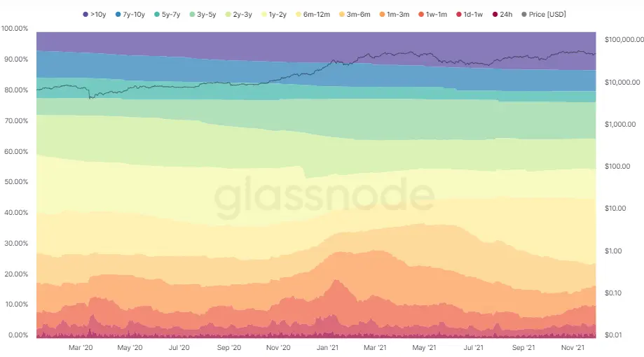This screenshot has width=644, height=357.
Task: Click the 6m-12m legend entry
Action: pos(313,15)
